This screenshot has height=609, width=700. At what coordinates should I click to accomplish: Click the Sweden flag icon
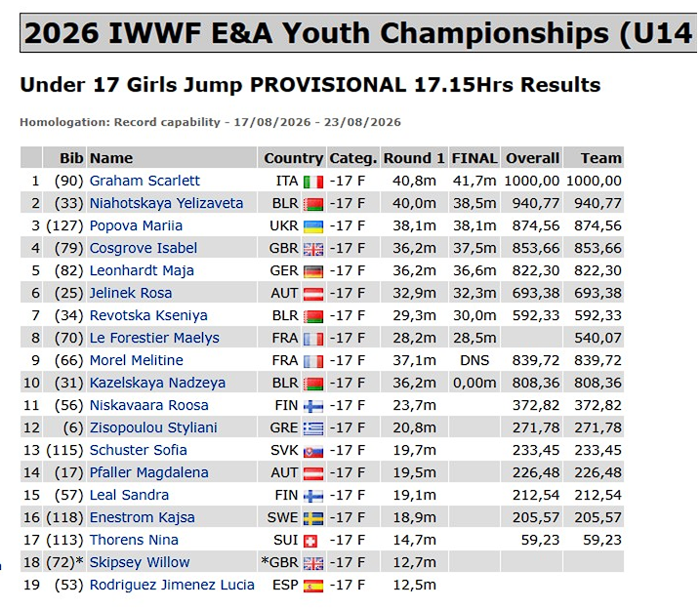313,518
